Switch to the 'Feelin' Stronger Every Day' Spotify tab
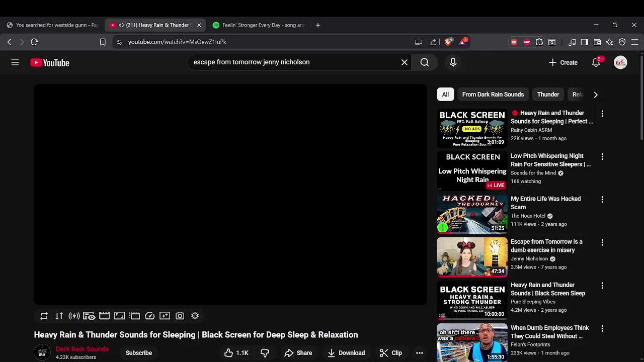644x362 pixels. click(x=259, y=25)
